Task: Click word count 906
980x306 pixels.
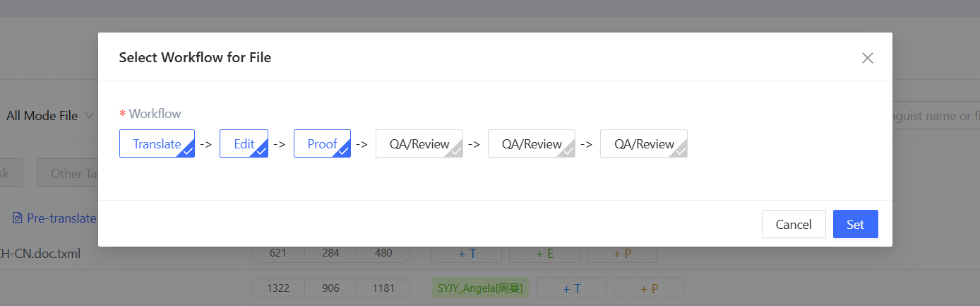Action: tap(330, 288)
